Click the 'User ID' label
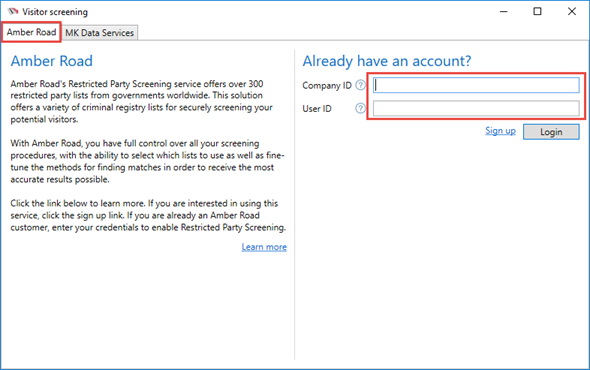The height and width of the screenshot is (370, 590). [317, 109]
